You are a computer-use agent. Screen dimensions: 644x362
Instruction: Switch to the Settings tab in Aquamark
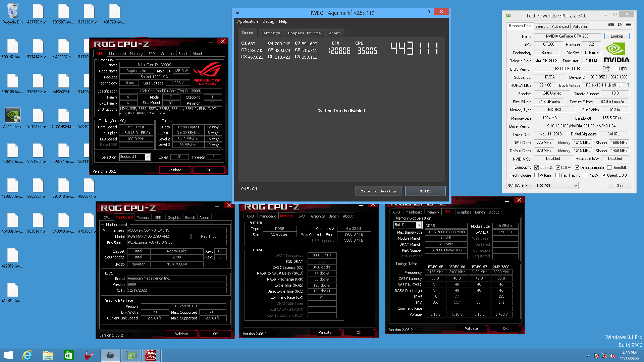(270, 33)
